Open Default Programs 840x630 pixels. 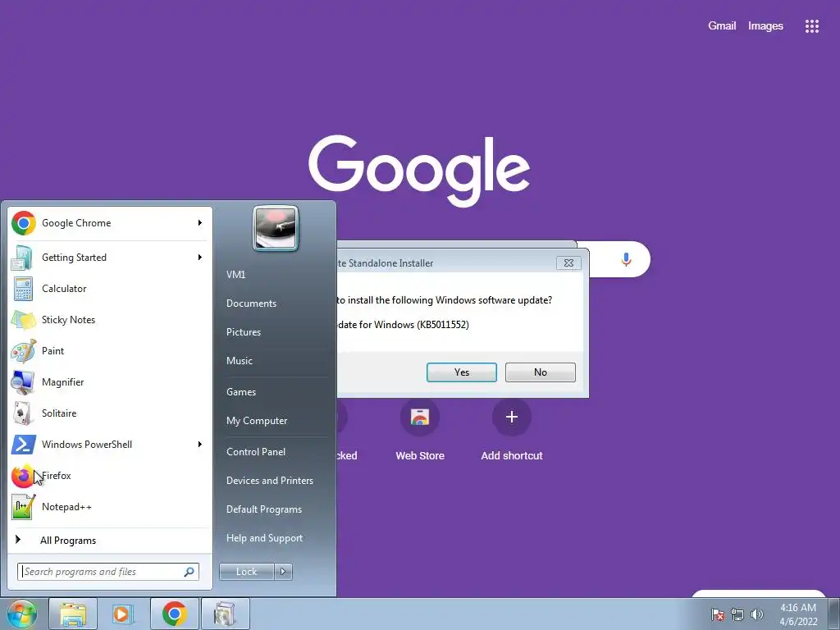pyautogui.click(x=264, y=509)
